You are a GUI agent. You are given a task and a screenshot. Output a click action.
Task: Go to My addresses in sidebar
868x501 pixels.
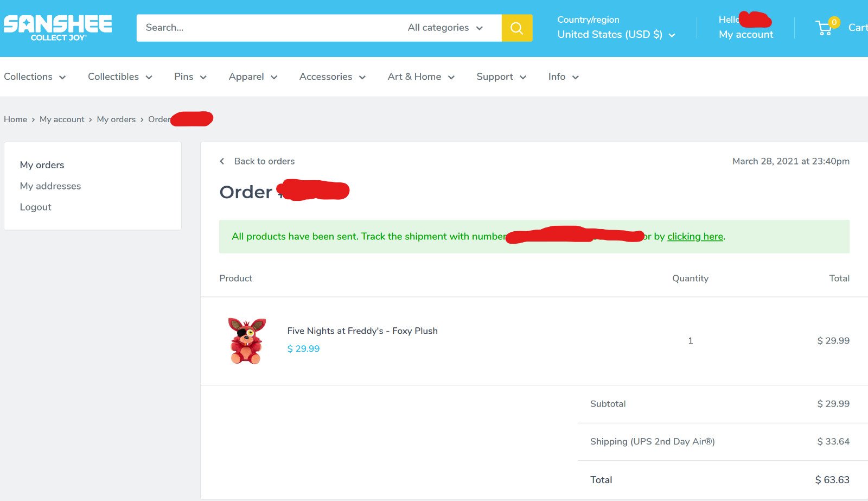(50, 186)
